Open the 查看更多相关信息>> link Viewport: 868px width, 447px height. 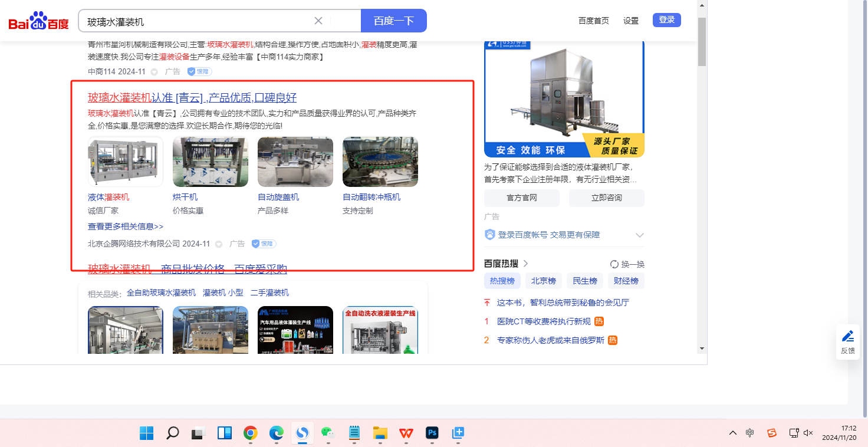(126, 226)
